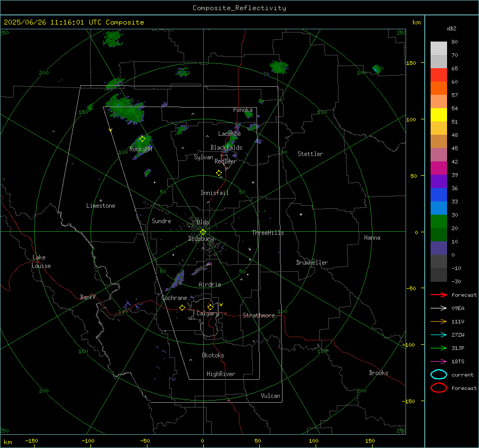Click the ThreeHills label
Screen dimensions: 479x448
[268, 233]
